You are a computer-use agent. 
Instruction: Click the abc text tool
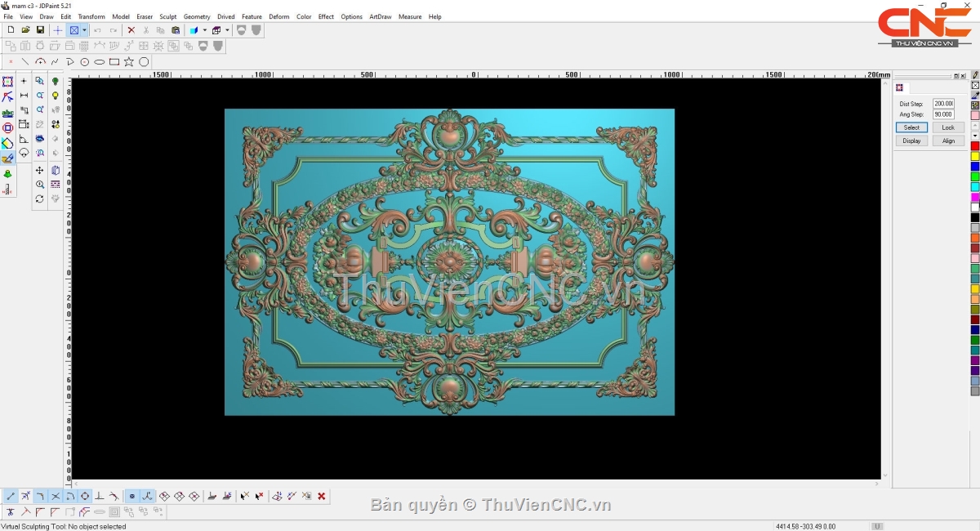7,113
